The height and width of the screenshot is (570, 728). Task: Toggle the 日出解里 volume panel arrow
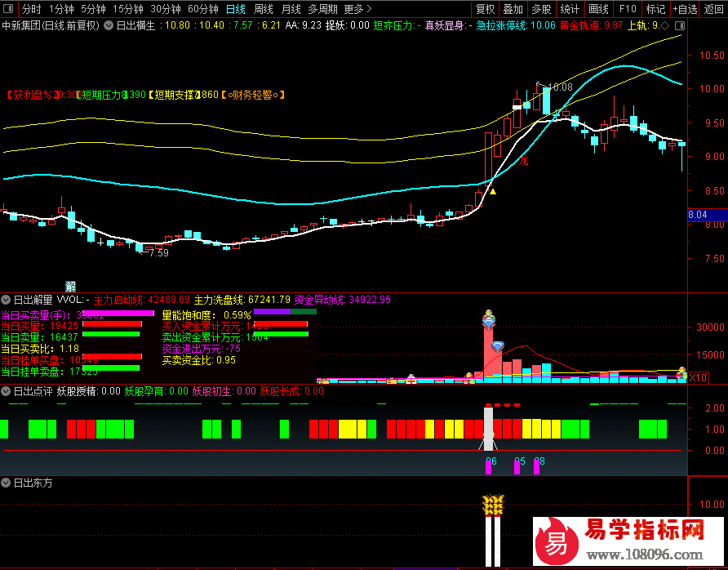(x=7, y=300)
